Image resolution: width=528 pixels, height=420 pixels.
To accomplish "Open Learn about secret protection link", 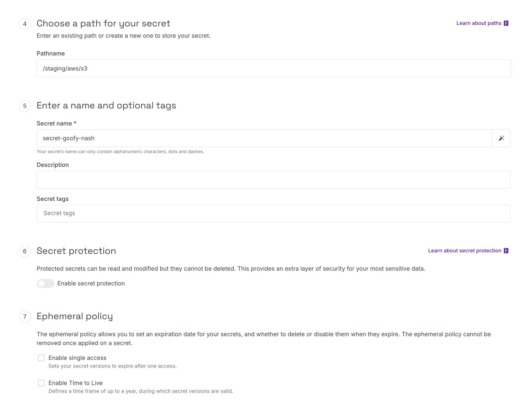I will (x=465, y=251).
